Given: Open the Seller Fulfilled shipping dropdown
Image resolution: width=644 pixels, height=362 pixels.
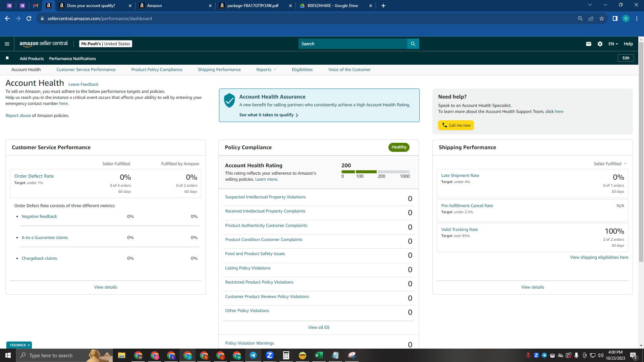Looking at the screenshot, I should point(610,164).
